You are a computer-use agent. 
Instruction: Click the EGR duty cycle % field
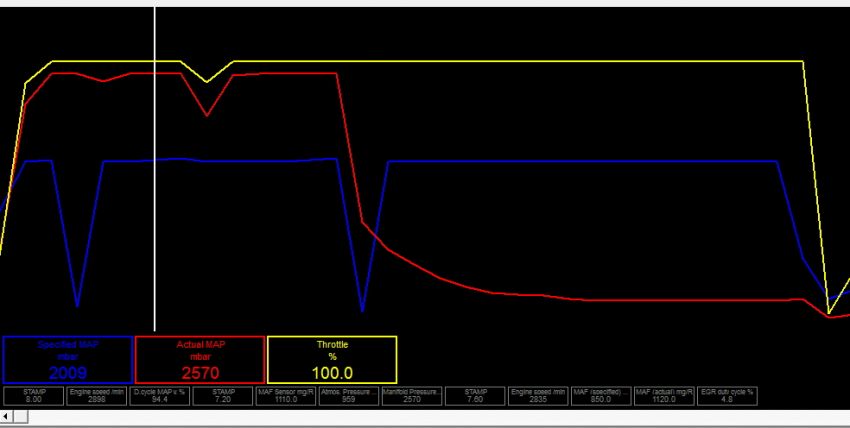point(727,395)
